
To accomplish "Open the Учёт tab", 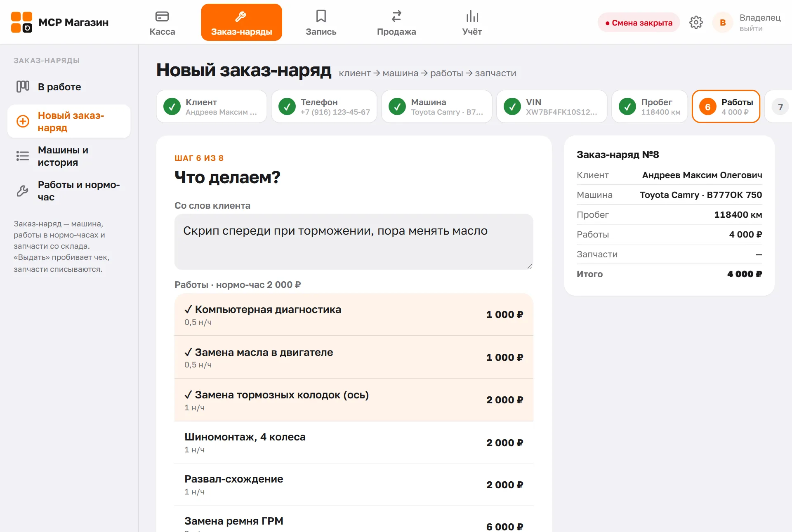I will (x=472, y=22).
